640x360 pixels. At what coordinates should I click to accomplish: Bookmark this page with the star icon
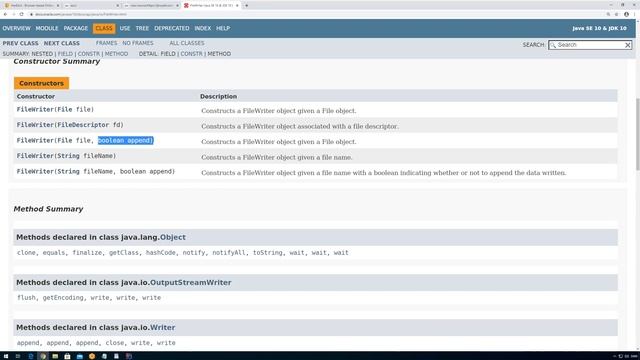[616, 14]
